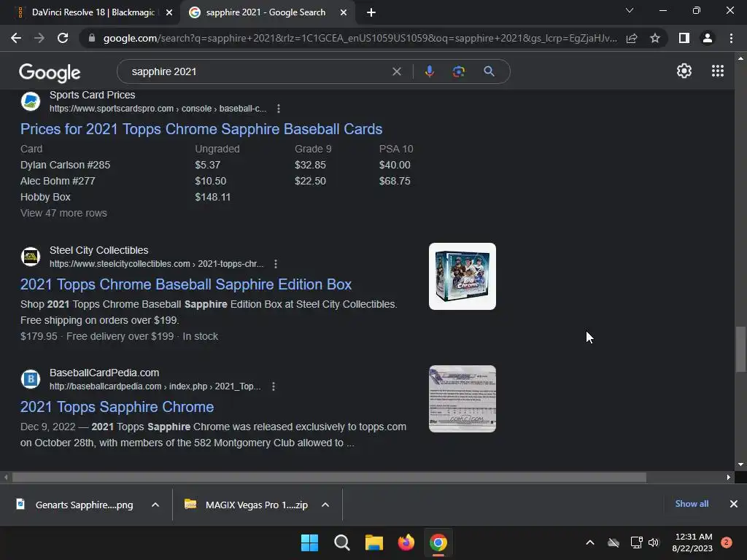Open Chrome side panel
The height and width of the screenshot is (560, 747).
click(684, 38)
